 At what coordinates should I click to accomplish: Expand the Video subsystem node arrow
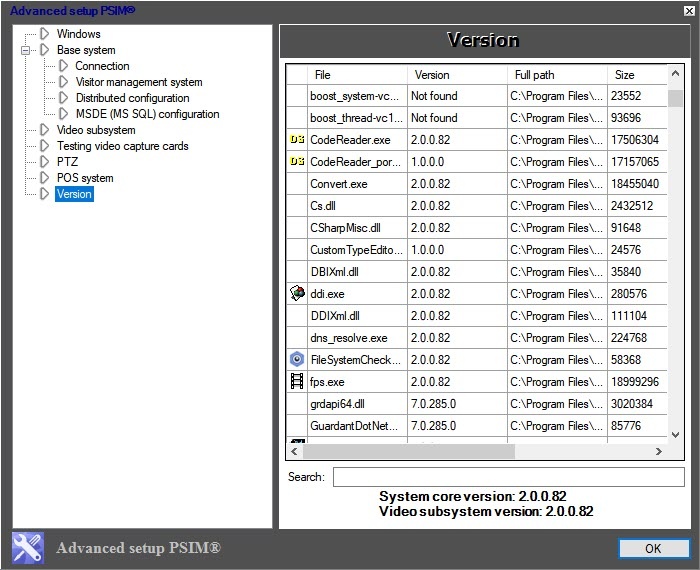pyautogui.click(x=44, y=130)
